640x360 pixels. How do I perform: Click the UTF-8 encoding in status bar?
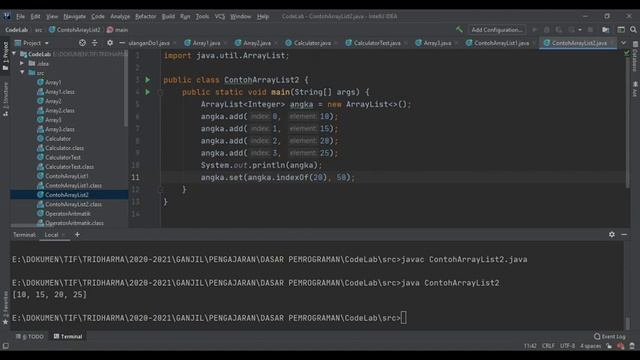[x=567, y=346]
